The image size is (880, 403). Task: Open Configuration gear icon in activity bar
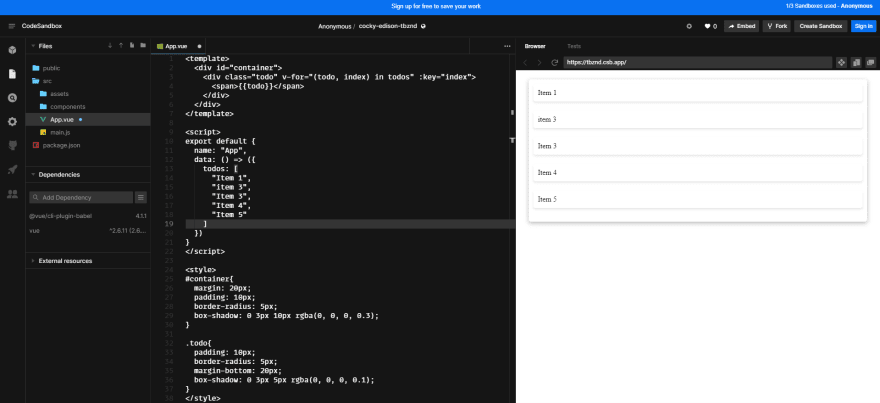tap(12, 122)
